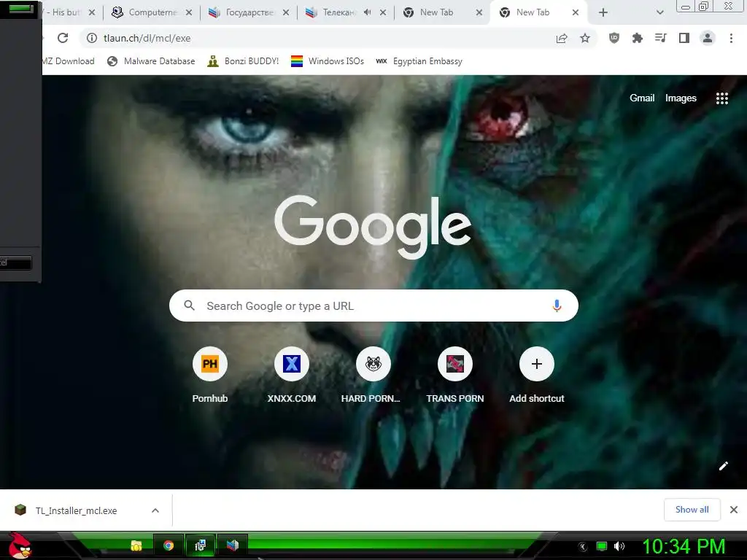Open the Bonzi BUDDY! bookmark

243,61
